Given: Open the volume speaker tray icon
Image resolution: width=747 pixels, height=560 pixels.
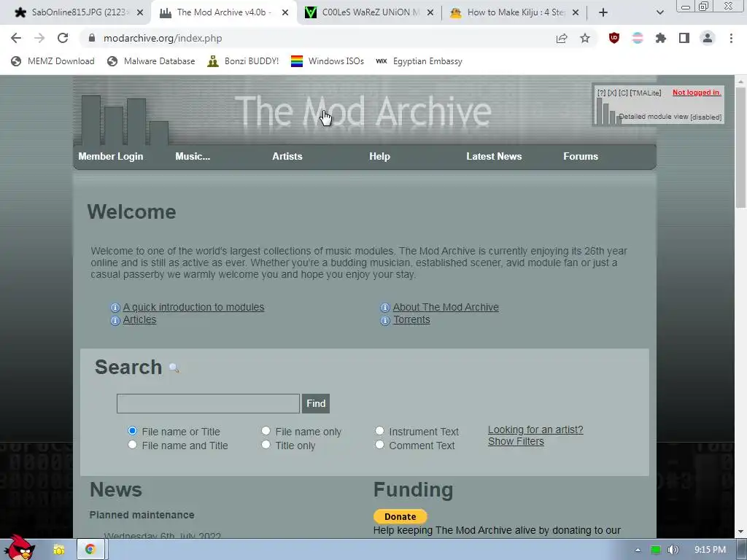Looking at the screenshot, I should tap(673, 550).
